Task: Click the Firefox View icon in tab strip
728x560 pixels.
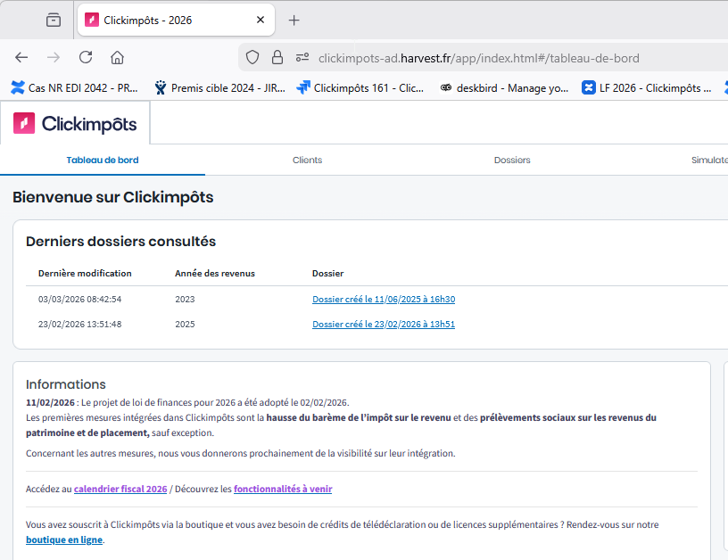Action: coord(54,20)
